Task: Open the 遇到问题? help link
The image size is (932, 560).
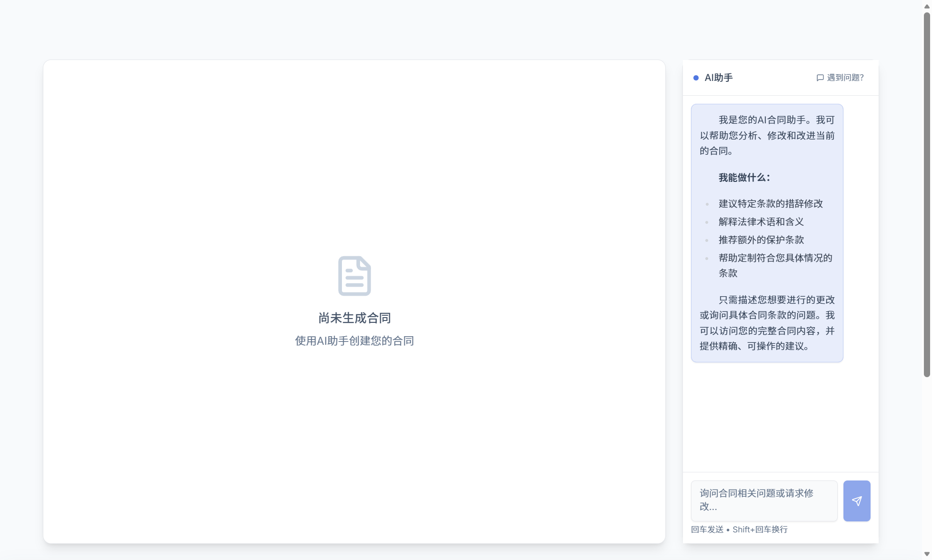Action: coord(845,78)
